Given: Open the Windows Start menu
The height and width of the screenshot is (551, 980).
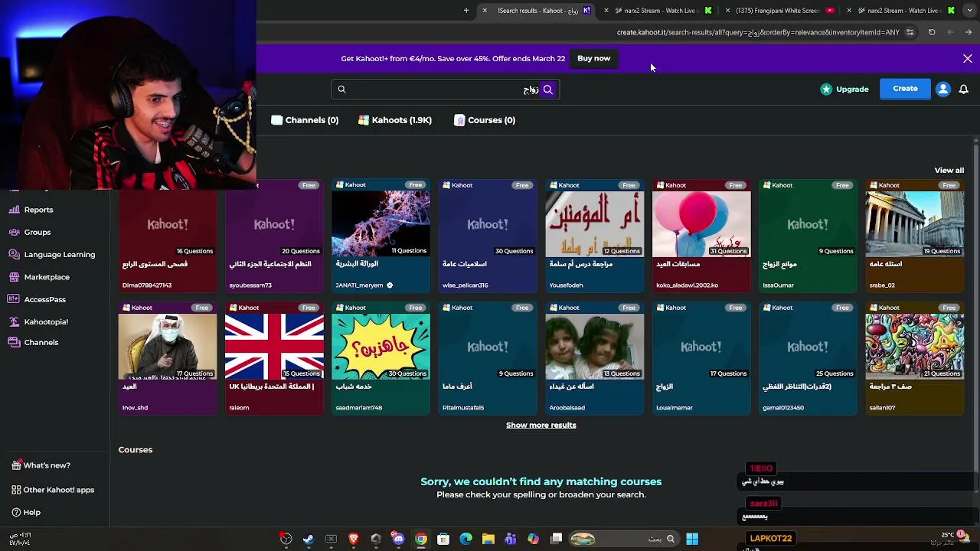Looking at the screenshot, I should 692,539.
